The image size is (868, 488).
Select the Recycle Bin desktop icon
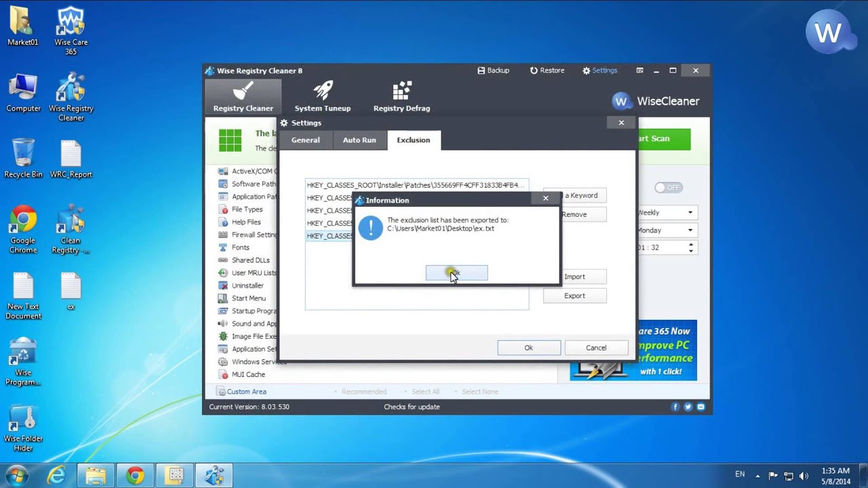[23, 159]
